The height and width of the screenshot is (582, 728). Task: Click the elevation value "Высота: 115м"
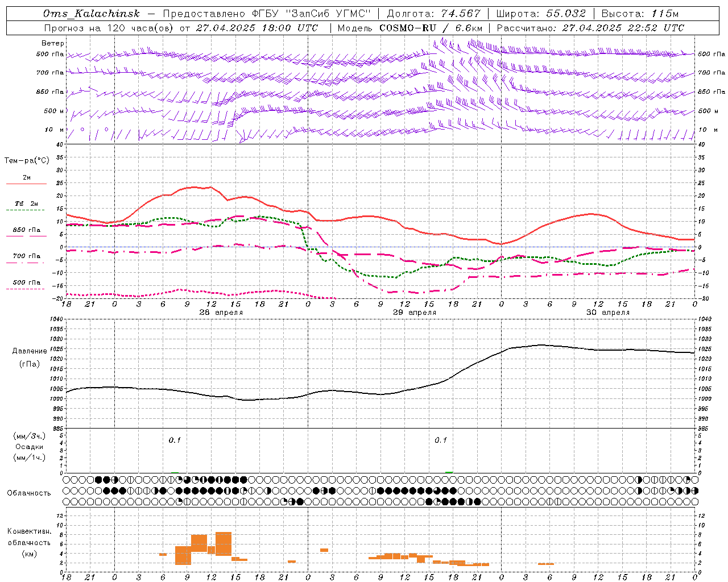[x=640, y=14]
